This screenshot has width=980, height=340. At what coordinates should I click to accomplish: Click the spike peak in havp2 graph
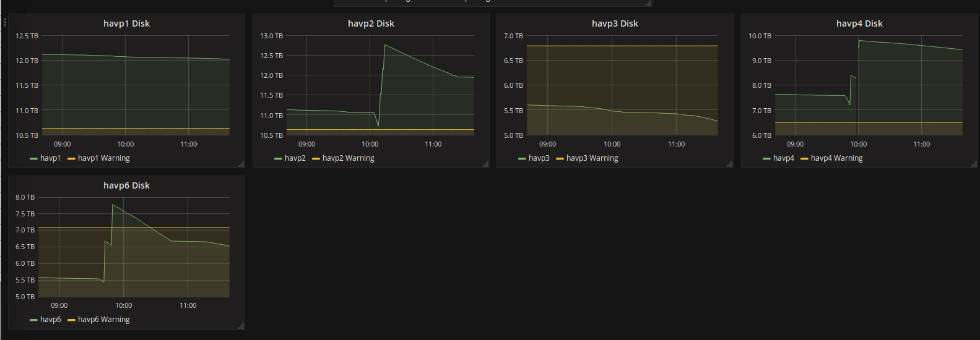[x=385, y=45]
